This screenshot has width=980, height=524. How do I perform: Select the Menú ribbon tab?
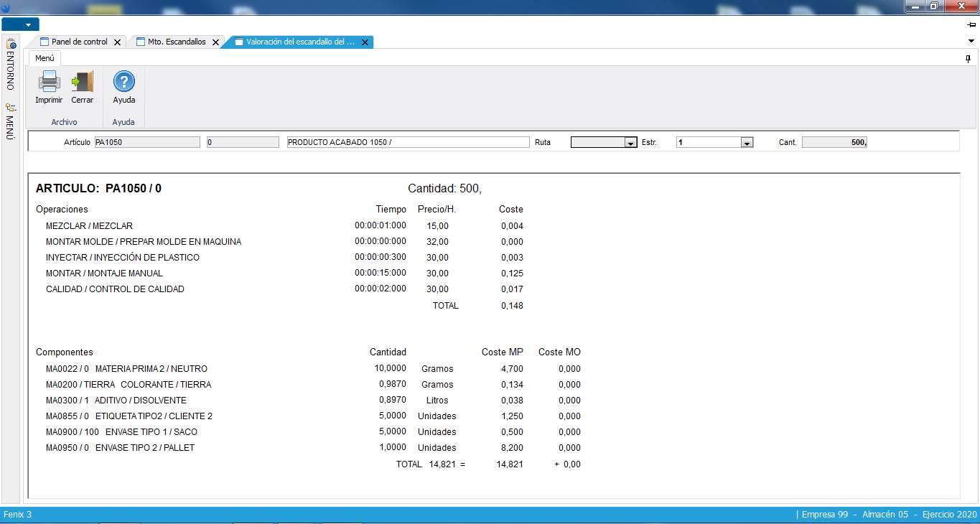[45, 58]
